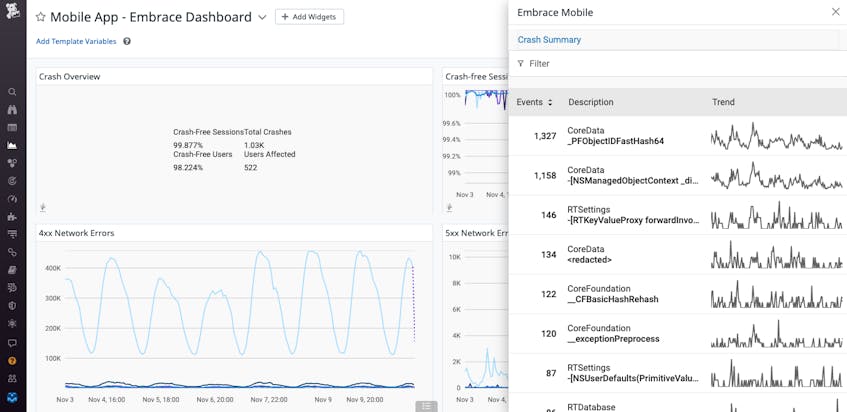
Task: Toggle the legend icon below the 4xx Network Errors chart
Action: click(x=426, y=406)
